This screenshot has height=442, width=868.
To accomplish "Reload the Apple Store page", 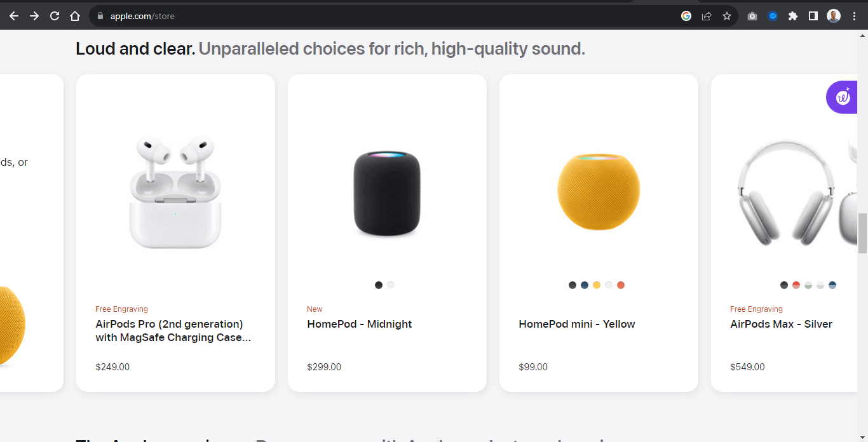I will [55, 16].
